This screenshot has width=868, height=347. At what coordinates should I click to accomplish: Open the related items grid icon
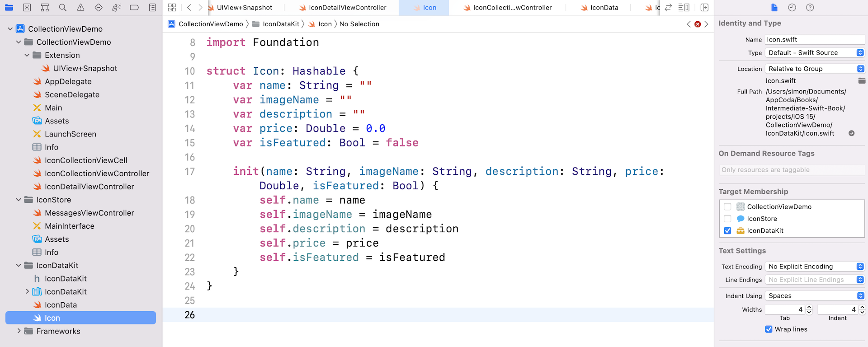[172, 8]
